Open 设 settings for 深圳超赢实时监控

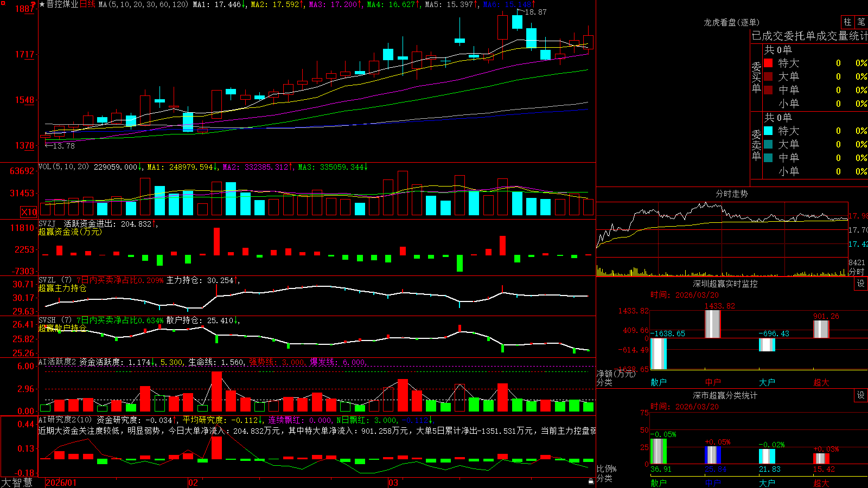(x=861, y=284)
